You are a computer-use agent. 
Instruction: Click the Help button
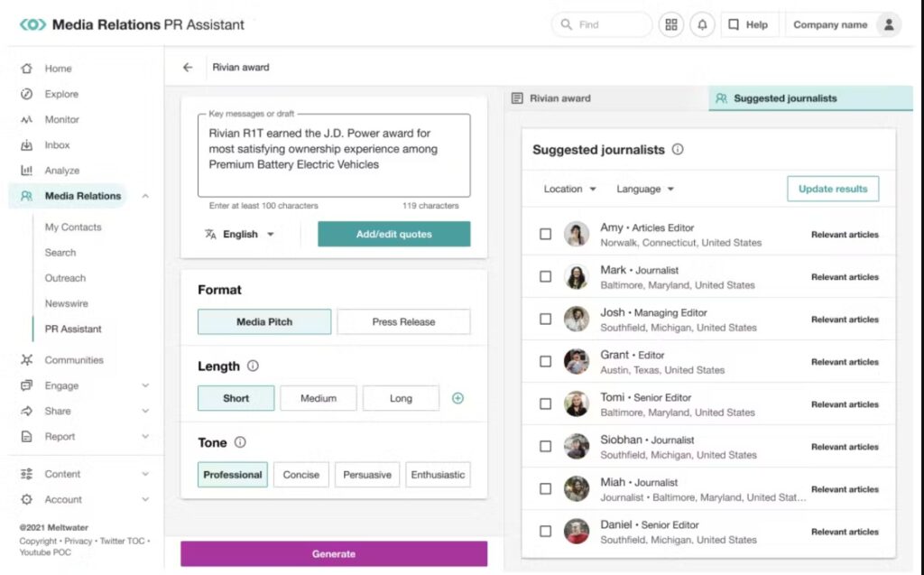click(749, 24)
